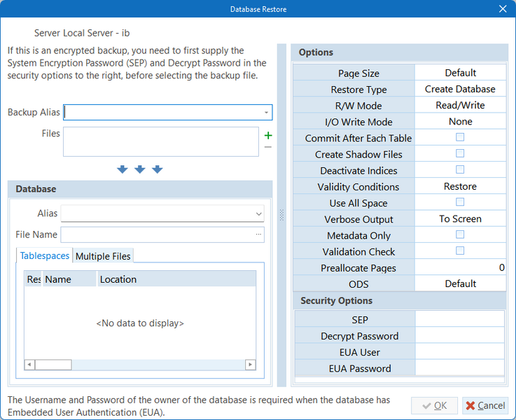Click the Page Size label cell
Screen dimensions: 516x420
(354, 73)
